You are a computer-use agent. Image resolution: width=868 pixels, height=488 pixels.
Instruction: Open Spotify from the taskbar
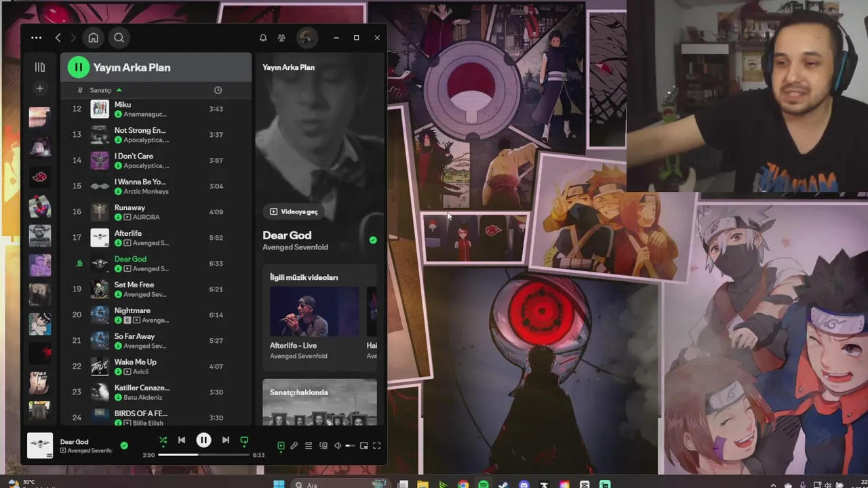coord(484,484)
